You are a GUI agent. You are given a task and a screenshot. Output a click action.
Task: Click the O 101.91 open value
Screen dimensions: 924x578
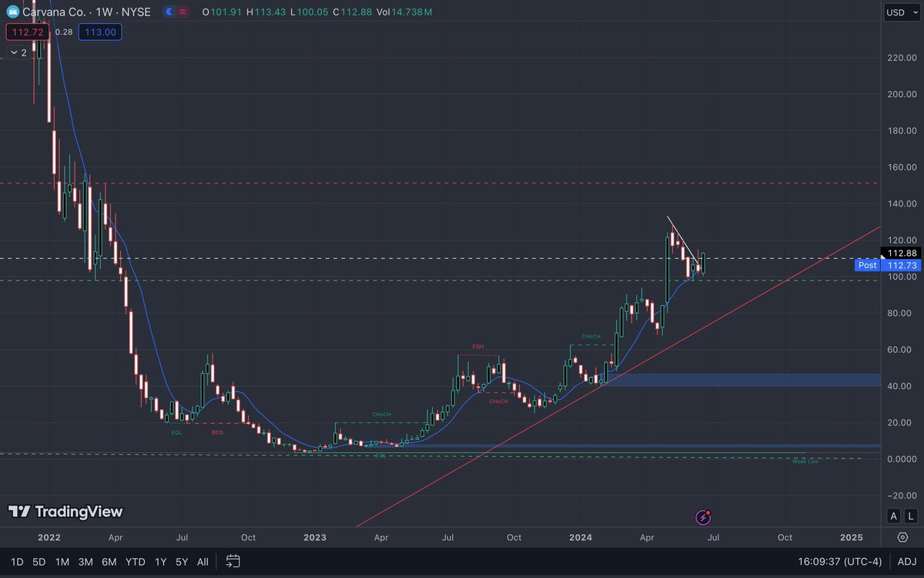tap(221, 12)
